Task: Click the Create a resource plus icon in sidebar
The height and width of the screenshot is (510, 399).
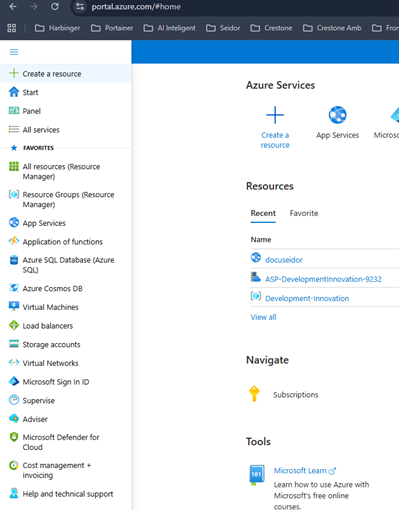Action: coord(14,73)
